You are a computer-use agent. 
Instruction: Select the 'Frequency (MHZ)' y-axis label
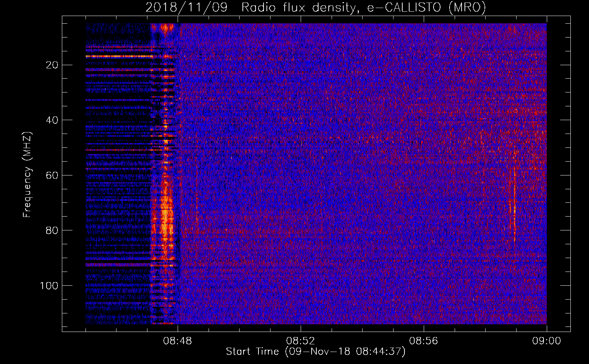click(x=27, y=175)
